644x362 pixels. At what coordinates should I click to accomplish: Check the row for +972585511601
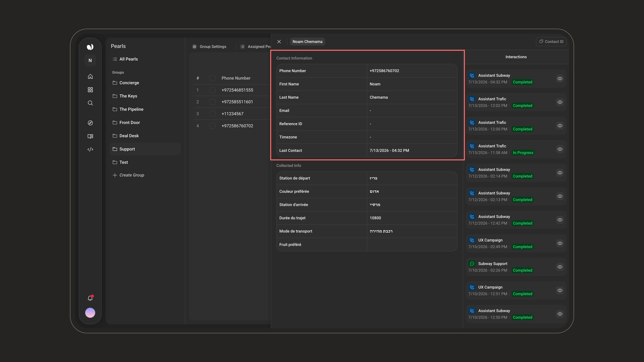click(x=212, y=102)
